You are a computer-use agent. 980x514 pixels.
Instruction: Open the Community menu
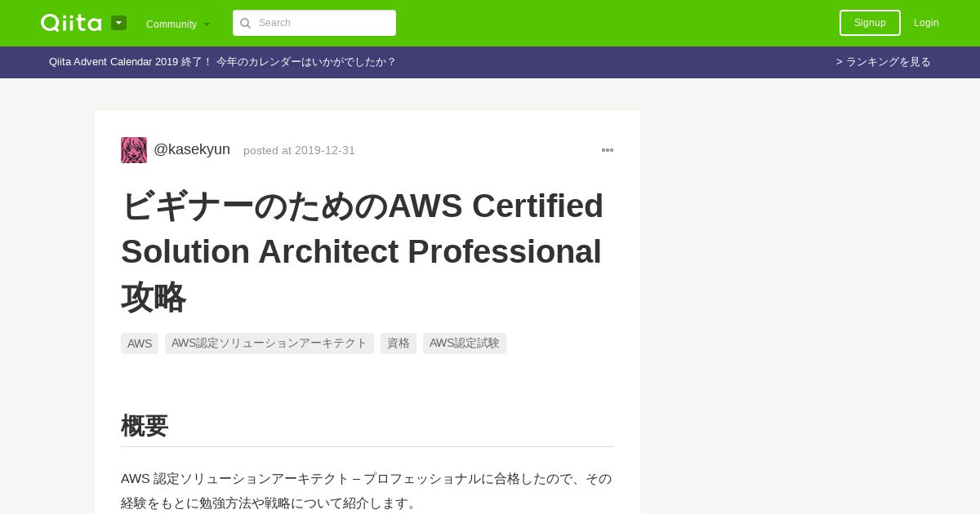tap(178, 24)
